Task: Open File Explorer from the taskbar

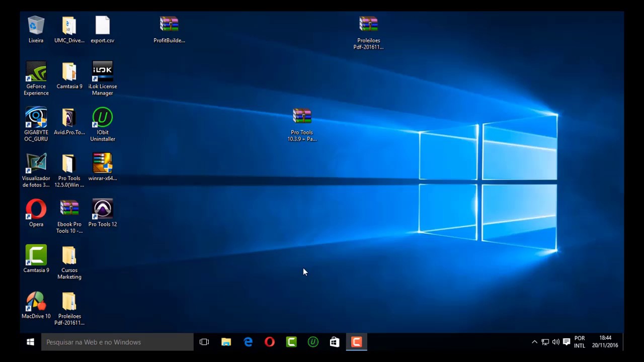Action: [226, 342]
